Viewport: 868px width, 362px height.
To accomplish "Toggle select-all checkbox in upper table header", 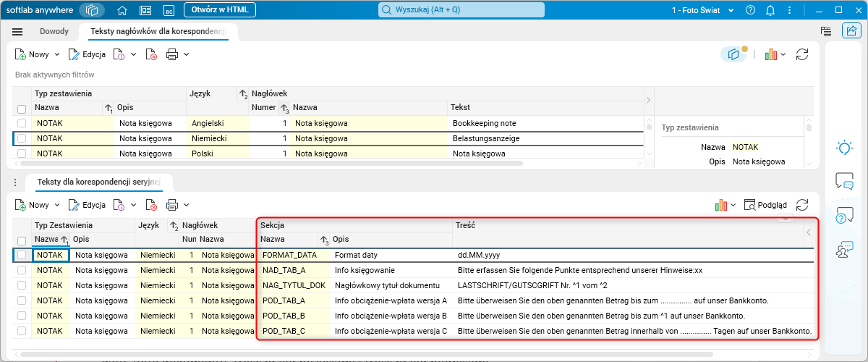I will (22, 109).
